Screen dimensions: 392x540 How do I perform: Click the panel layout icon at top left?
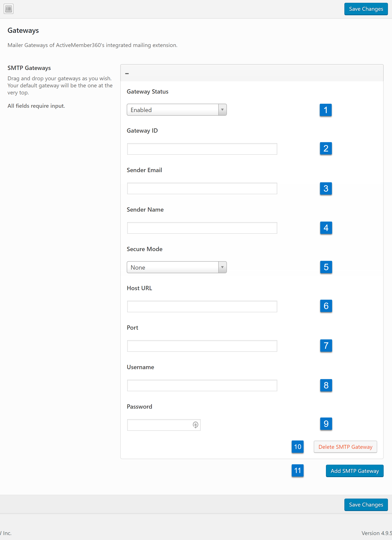pos(9,9)
